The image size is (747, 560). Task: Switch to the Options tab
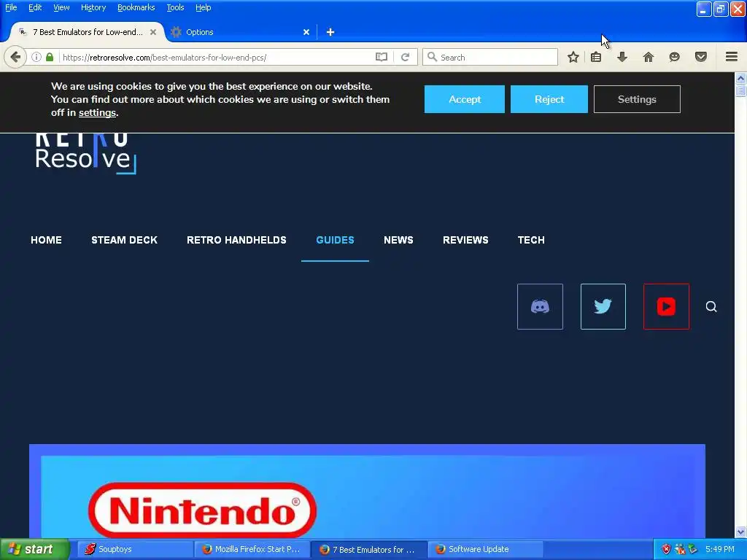click(x=241, y=32)
